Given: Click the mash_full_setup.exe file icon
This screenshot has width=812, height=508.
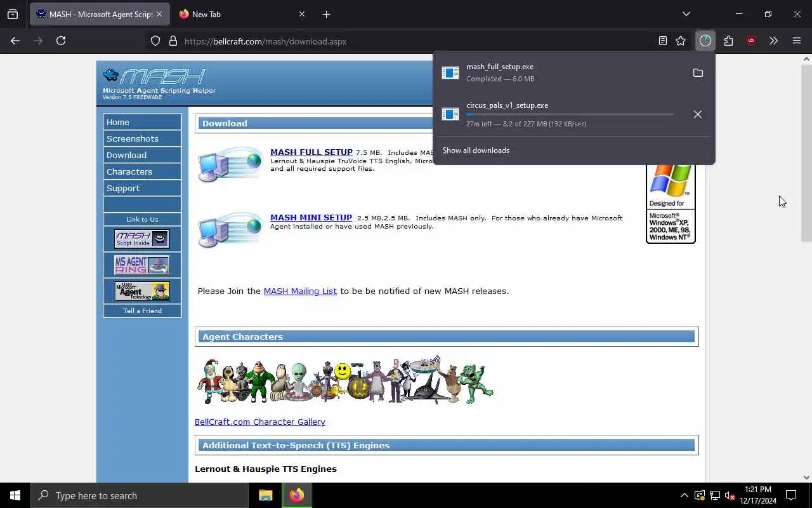Looking at the screenshot, I should pyautogui.click(x=450, y=73).
